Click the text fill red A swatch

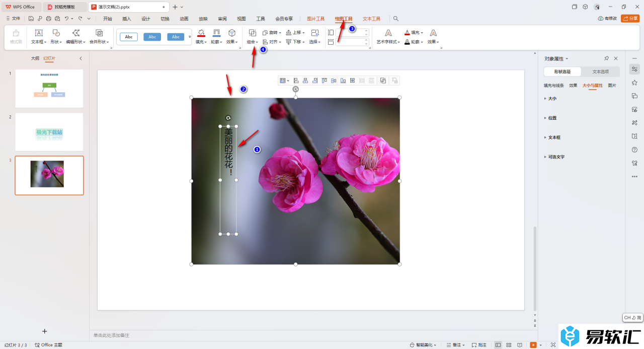(x=407, y=32)
